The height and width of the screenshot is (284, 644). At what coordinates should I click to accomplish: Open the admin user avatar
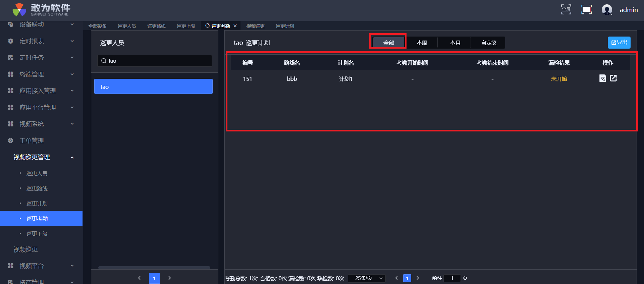(x=607, y=10)
